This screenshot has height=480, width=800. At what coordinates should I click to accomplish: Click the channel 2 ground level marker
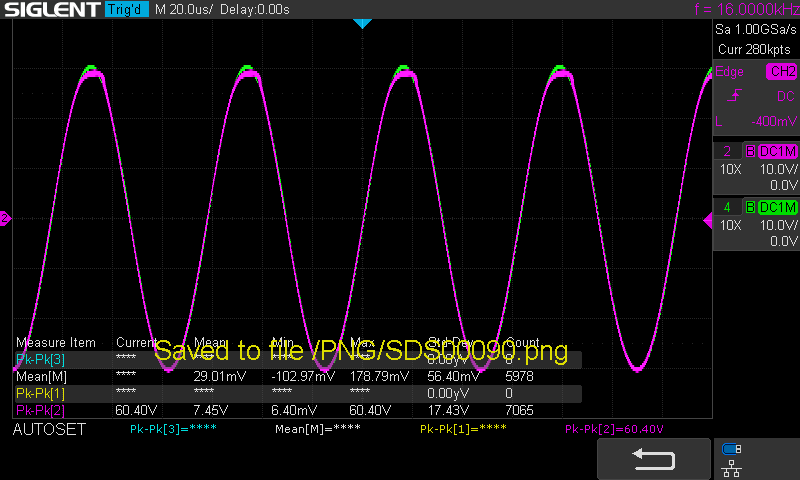click(x=5, y=218)
